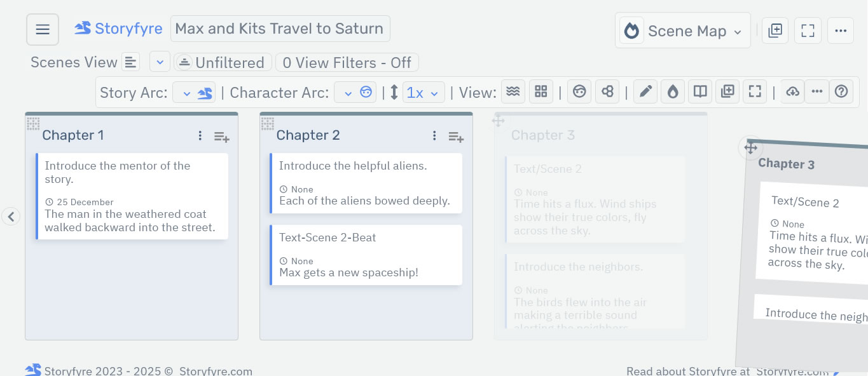Click the fullscreen expand icon near the top right
This screenshot has height=376, width=868.
point(808,30)
